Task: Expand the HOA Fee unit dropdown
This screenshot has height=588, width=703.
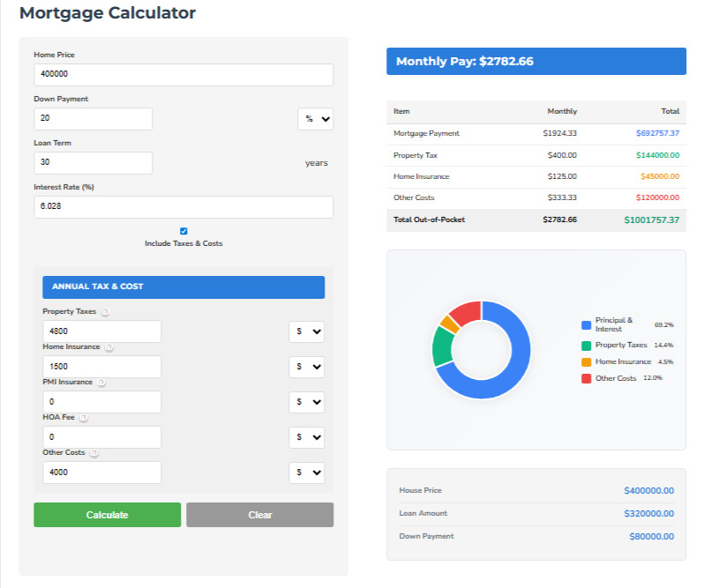Action: (306, 437)
